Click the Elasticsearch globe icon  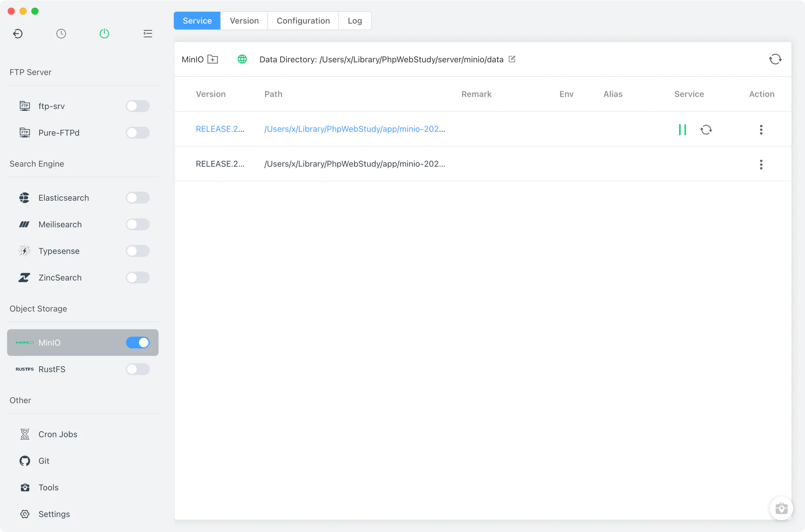pyautogui.click(x=24, y=198)
